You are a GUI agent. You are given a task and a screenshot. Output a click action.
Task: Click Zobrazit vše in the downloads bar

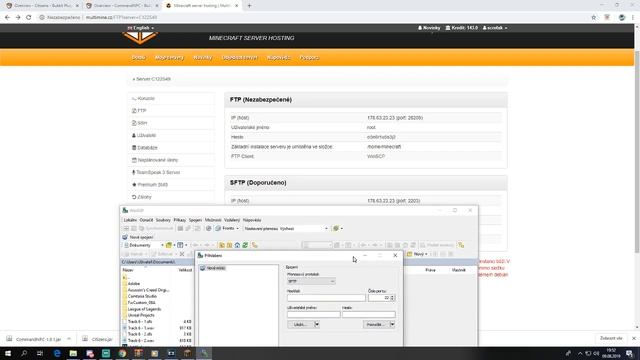[x=611, y=338]
